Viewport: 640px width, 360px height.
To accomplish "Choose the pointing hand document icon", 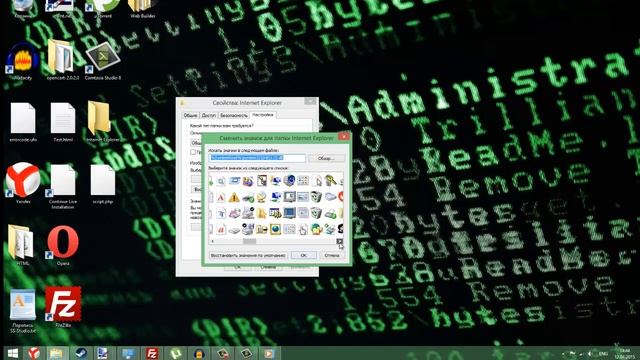I will coord(303,229).
